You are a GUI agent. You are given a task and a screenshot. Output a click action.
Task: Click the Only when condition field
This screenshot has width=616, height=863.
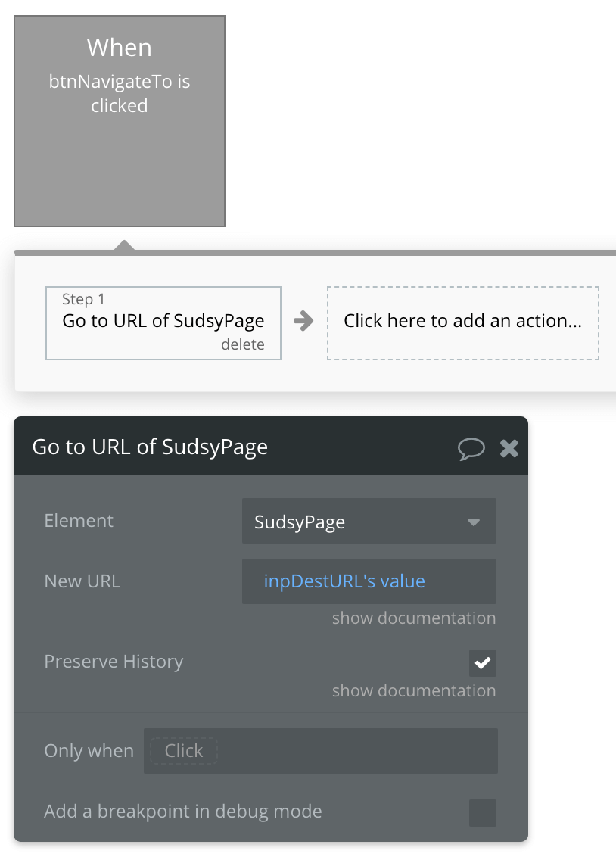[x=320, y=751]
